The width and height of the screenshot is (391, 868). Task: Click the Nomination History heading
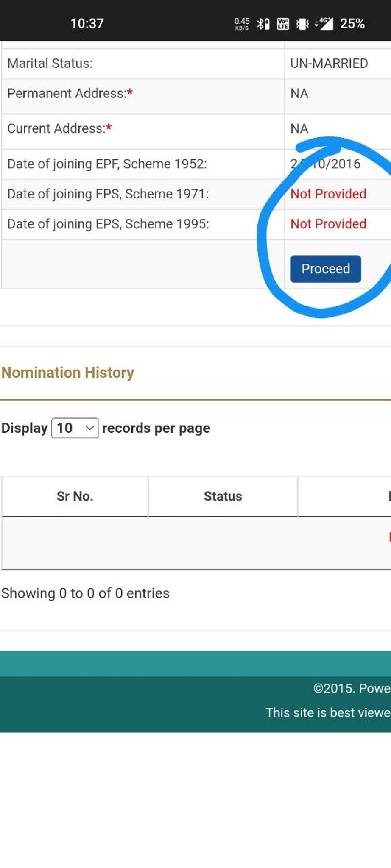pos(68,373)
